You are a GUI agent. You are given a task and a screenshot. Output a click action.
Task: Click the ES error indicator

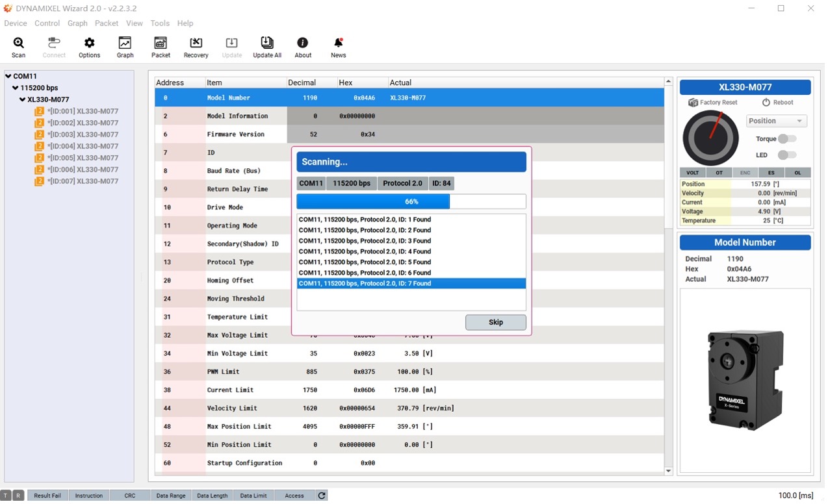771,173
